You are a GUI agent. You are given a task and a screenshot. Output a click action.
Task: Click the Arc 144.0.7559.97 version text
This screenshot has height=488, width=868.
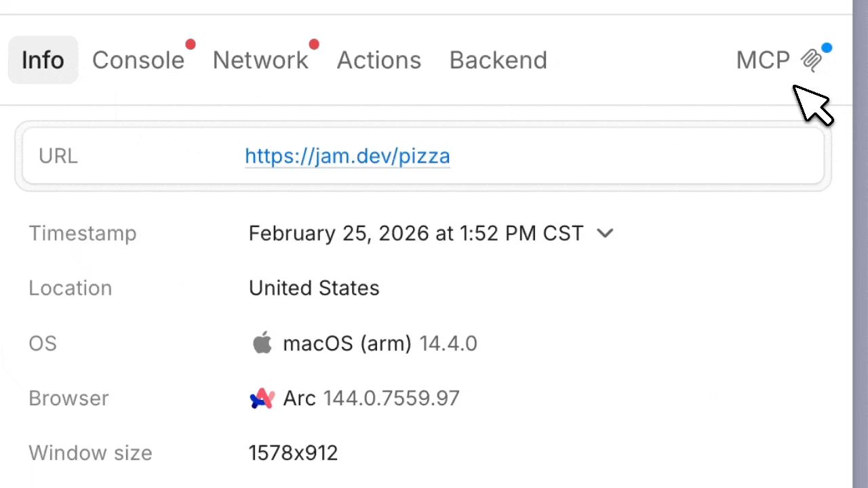[371, 399]
